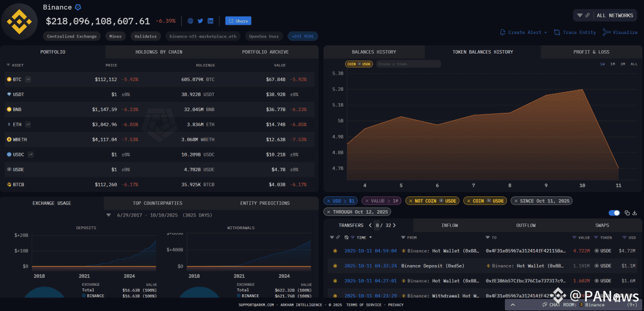Open the TIME column sort dropdown
Viewport: 644px width, 311px height.
click(x=370, y=238)
